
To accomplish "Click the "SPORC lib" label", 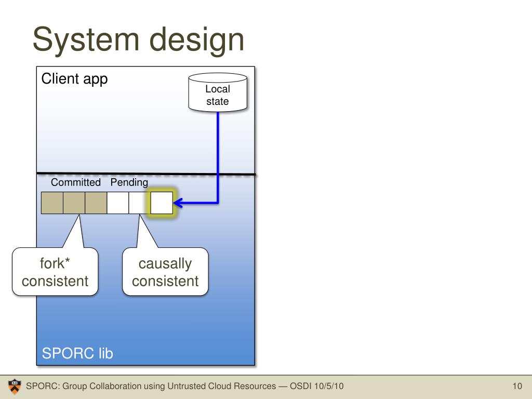I will point(77,353).
